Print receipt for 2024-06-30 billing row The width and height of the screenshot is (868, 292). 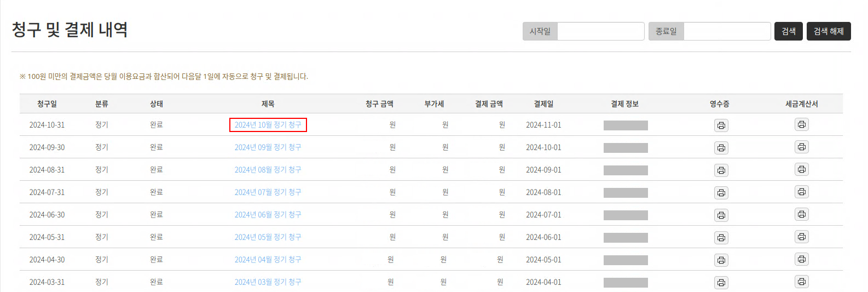coord(721,215)
